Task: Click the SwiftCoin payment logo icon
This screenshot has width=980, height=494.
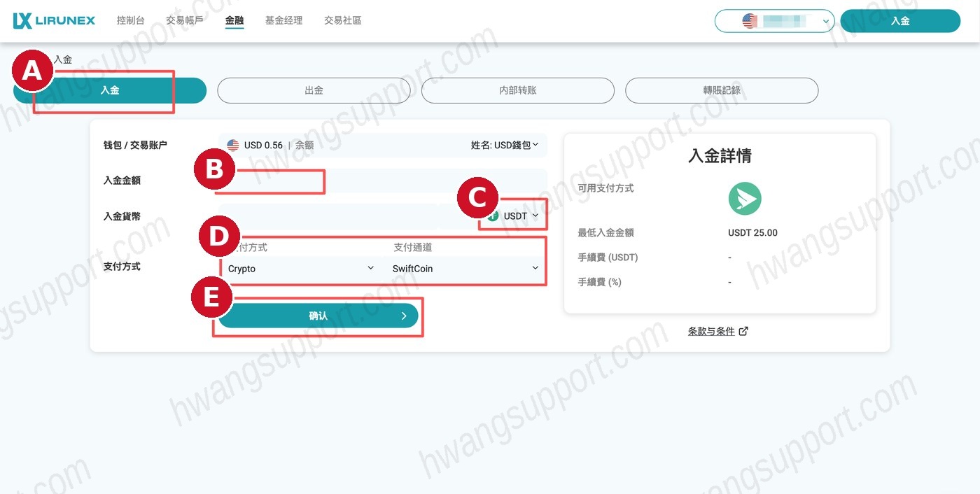Action: 745,199
